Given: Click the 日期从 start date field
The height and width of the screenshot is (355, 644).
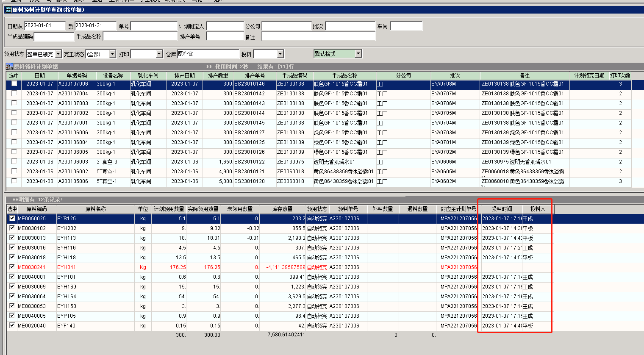Looking at the screenshot, I should [x=44, y=26].
